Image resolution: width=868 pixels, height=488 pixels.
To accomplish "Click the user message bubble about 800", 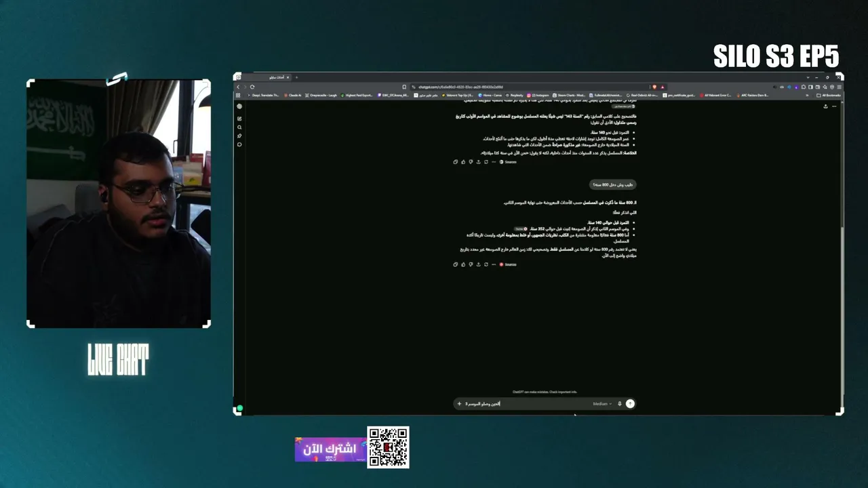I will coord(612,184).
